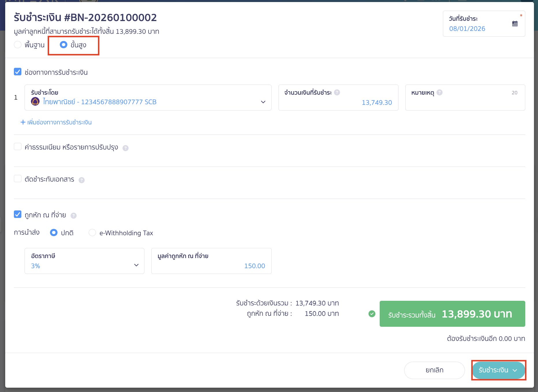Click help icon next to หมายเหตุ field
This screenshot has width=538, height=392.
pyautogui.click(x=440, y=92)
